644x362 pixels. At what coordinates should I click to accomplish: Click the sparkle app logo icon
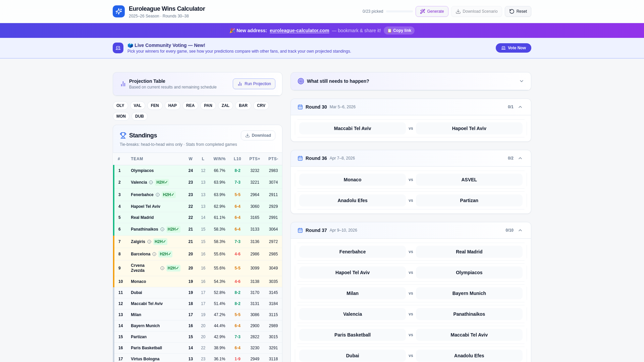(118, 11)
